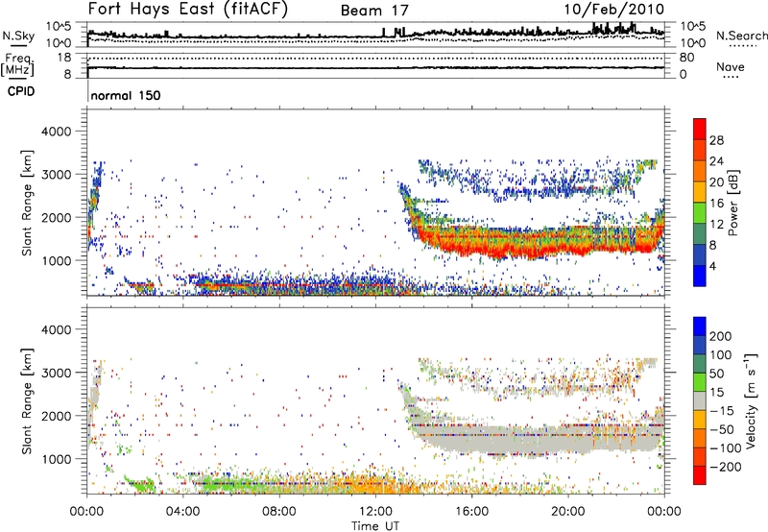Click the "N.Search" legend label
Viewport: 768px width, 532px height.
742,36
